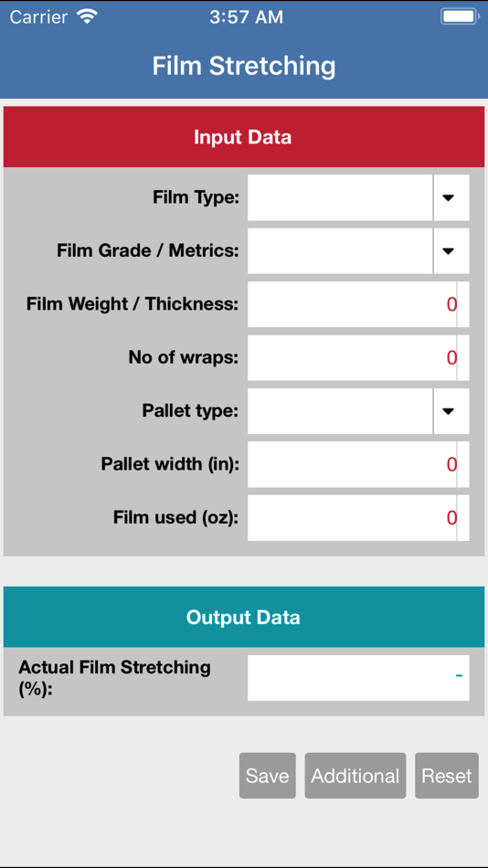Tap the Reset button
This screenshot has height=868, width=488.
click(x=447, y=776)
